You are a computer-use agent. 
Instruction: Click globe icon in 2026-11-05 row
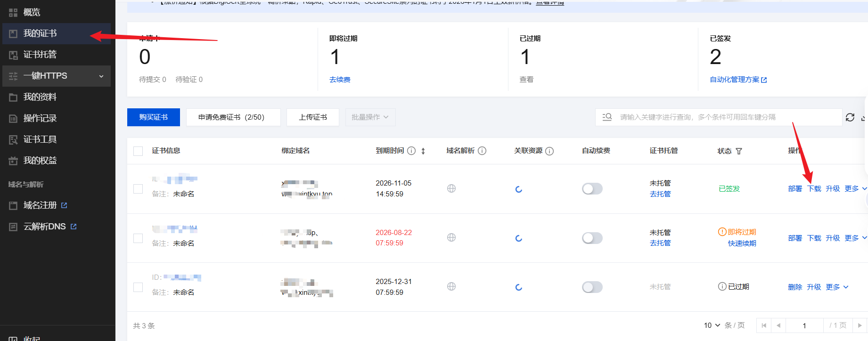451,188
